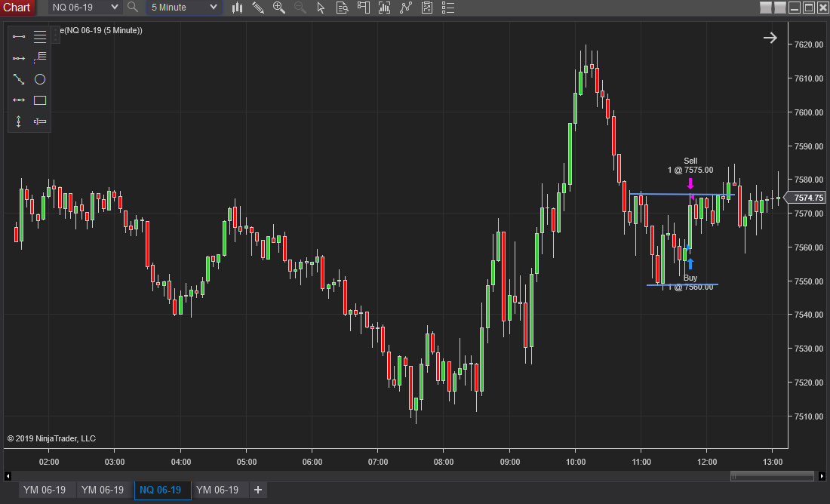Select the line drawing tool
Image resolution: width=830 pixels, height=504 pixels.
click(x=19, y=36)
